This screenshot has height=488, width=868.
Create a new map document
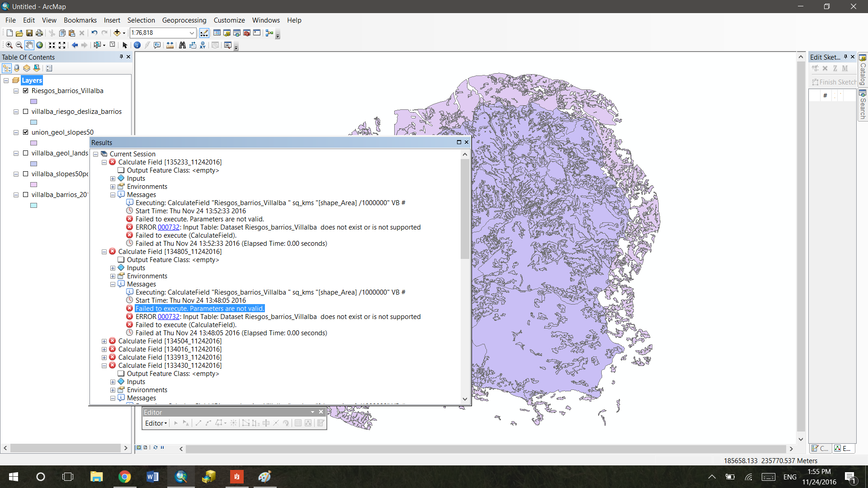pos(9,33)
